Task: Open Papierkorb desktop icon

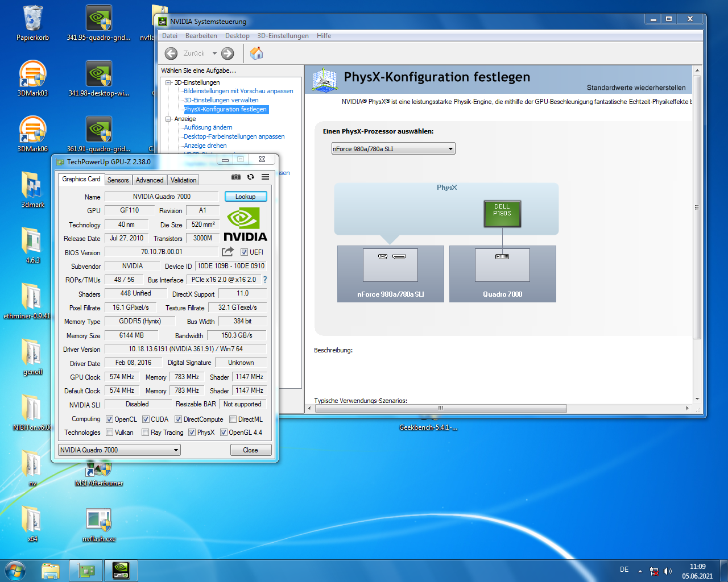Action: tap(32, 23)
